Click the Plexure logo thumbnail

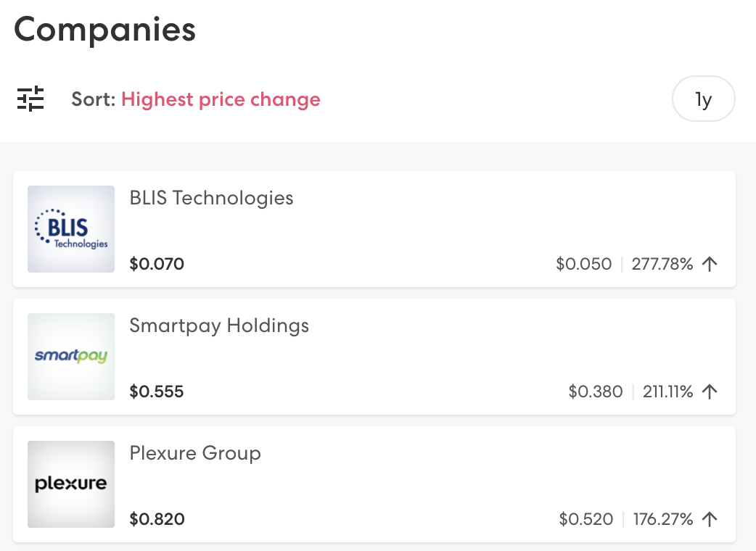click(x=71, y=484)
